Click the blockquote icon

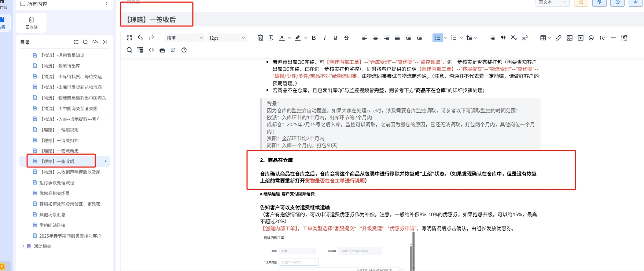(x=503, y=38)
